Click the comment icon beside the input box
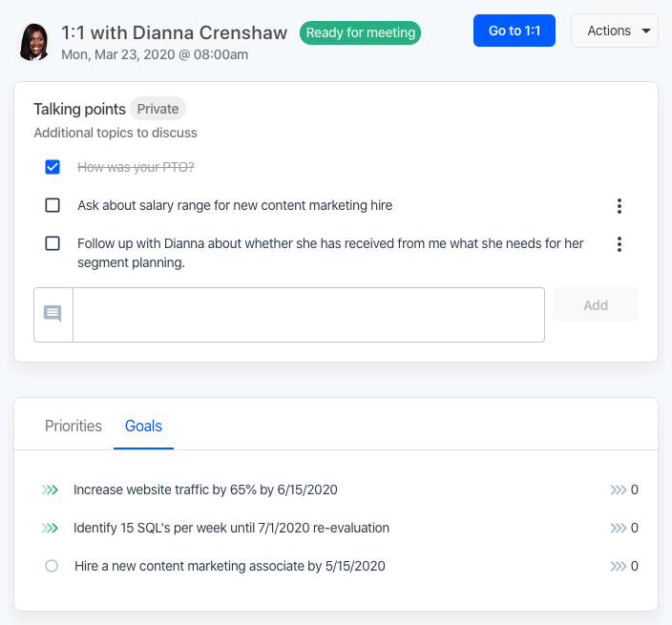The height and width of the screenshot is (625, 672). pos(52,314)
